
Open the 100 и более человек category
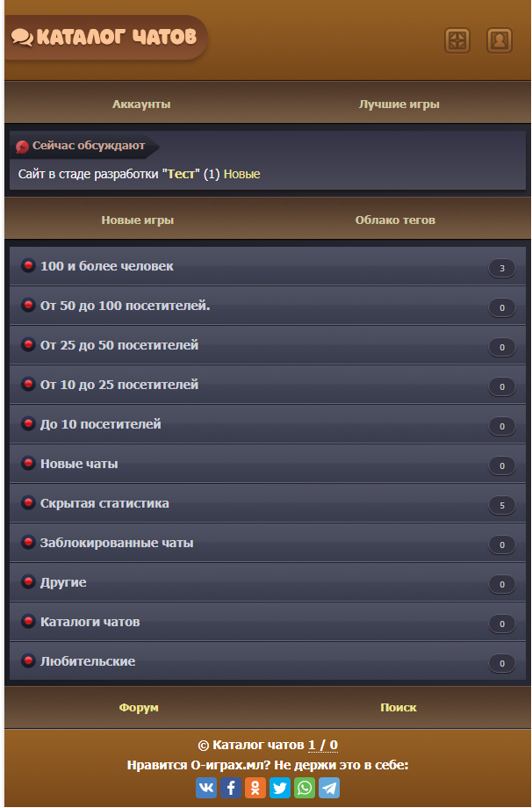coord(267,266)
